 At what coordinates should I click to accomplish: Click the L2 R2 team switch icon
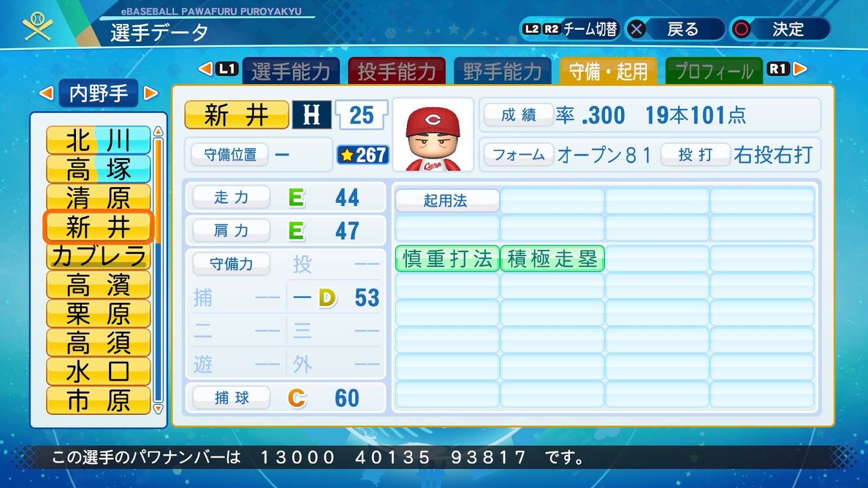(x=541, y=29)
